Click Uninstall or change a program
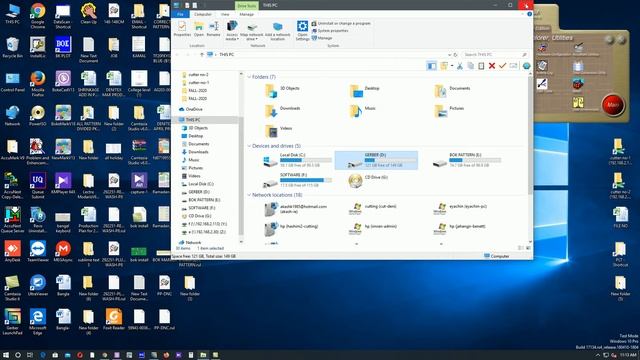The height and width of the screenshot is (360, 640). point(341,24)
